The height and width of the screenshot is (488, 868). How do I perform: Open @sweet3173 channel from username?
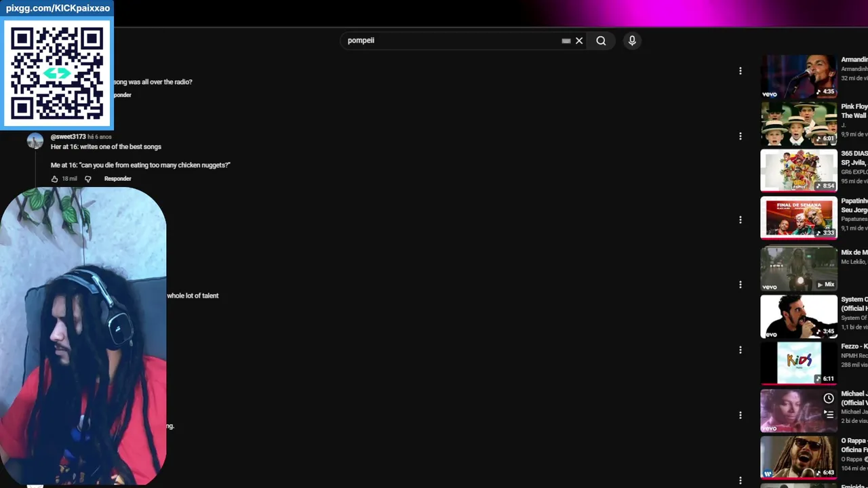[x=68, y=137]
